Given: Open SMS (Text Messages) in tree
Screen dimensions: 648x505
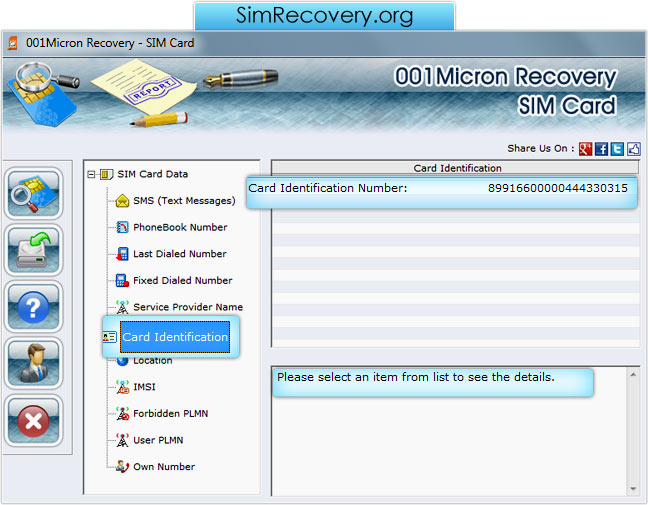Looking at the screenshot, I should (x=184, y=201).
